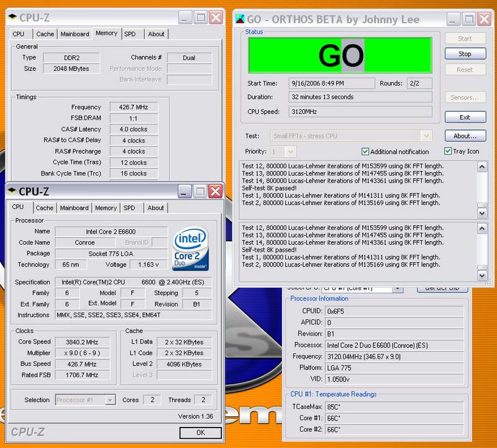Click the lower CPU-Z window title icon
Screen dimensions: 497x448
point(12,191)
